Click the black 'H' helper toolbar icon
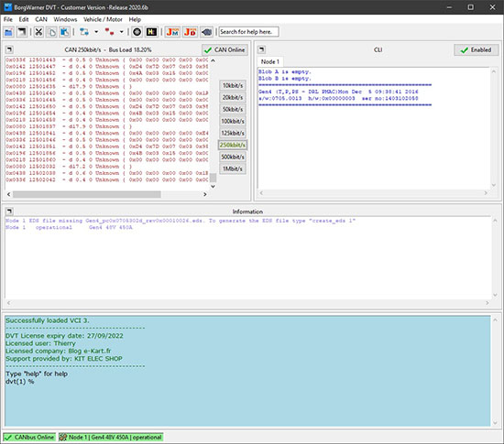Screen dimensions: 504x444 click(151, 32)
